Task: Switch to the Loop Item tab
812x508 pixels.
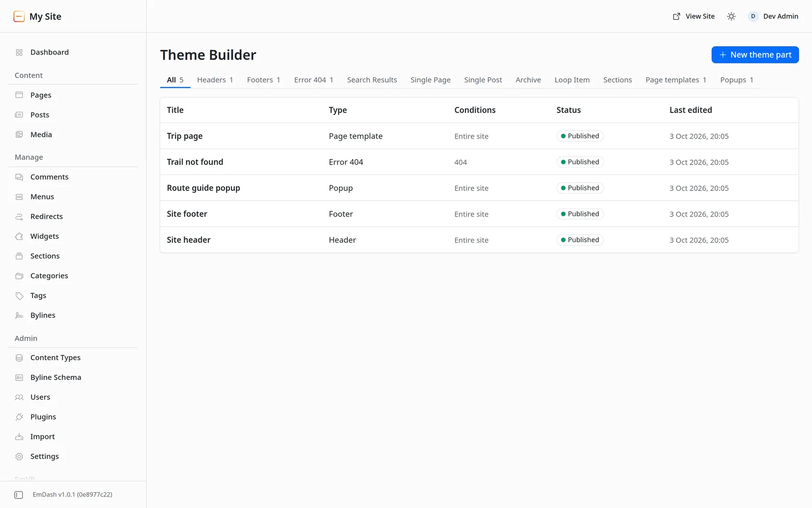Action: click(572, 80)
